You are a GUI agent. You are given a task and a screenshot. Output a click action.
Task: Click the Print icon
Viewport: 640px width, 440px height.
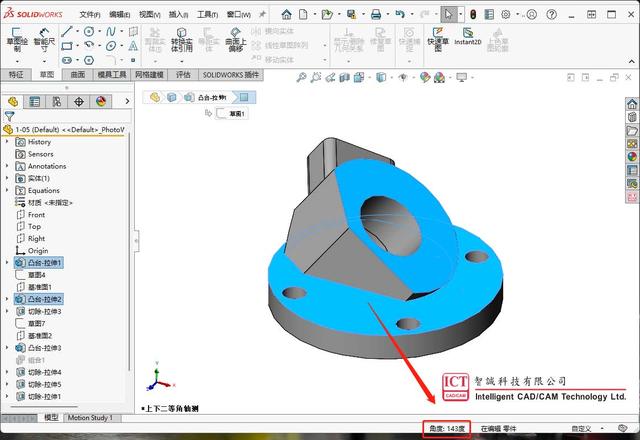(x=376, y=15)
